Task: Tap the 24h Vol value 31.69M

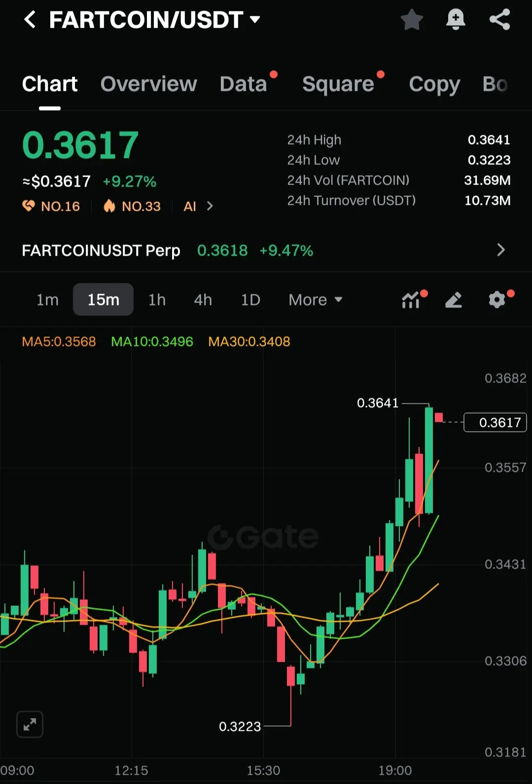Action: click(487, 181)
